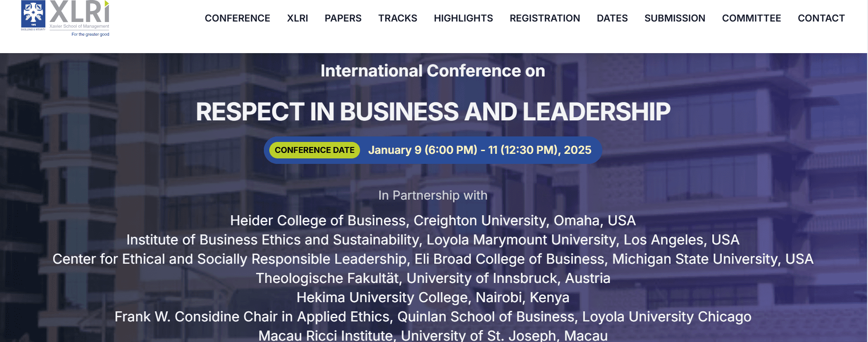Select TRACKS in the navigation bar
Screen dimensions: 868x342
pyautogui.click(x=398, y=18)
